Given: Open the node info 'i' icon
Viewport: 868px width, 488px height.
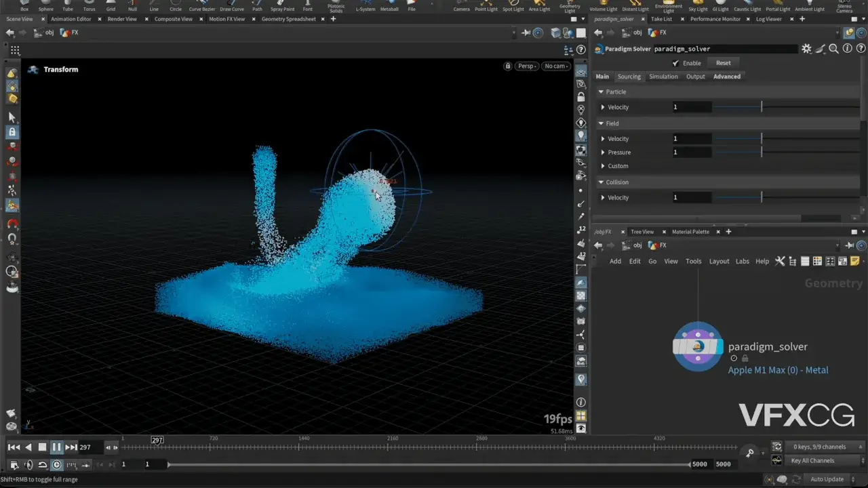Looking at the screenshot, I should [848, 49].
